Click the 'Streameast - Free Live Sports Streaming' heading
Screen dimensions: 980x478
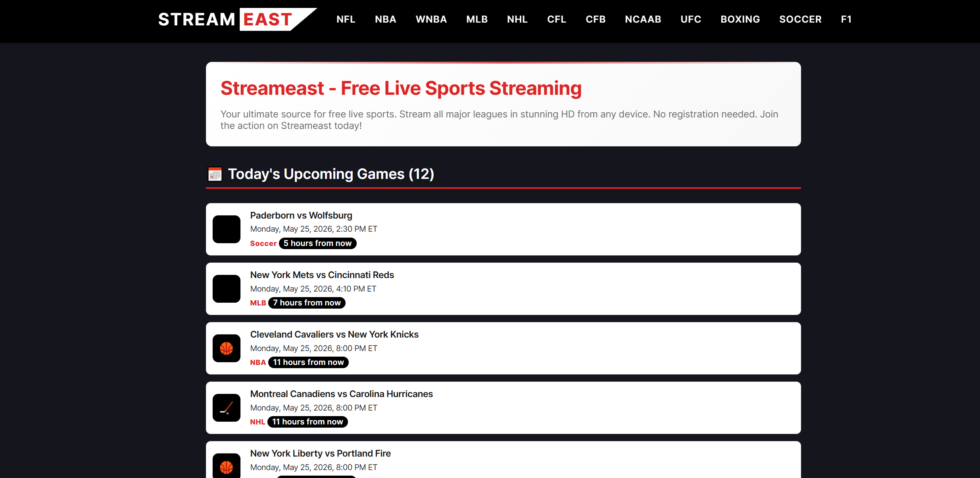401,88
